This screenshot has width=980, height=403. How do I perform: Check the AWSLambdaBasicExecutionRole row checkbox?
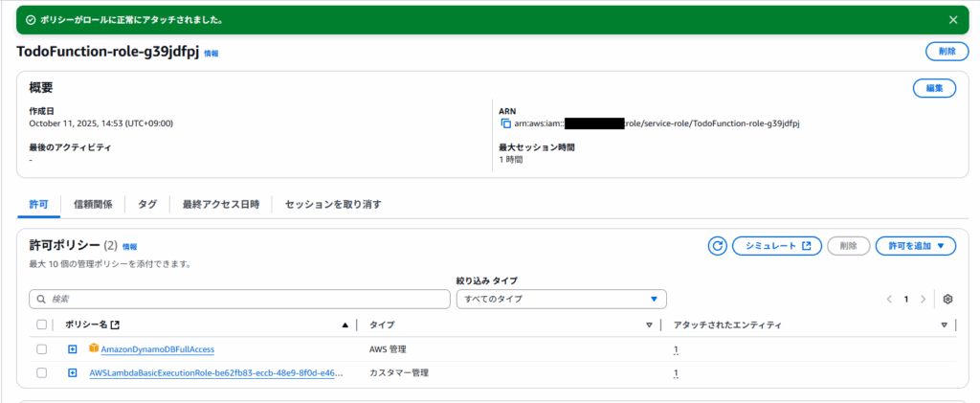[41, 372]
